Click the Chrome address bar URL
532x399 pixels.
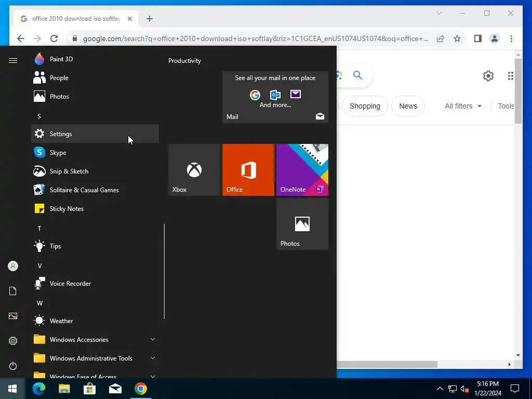[x=256, y=38]
